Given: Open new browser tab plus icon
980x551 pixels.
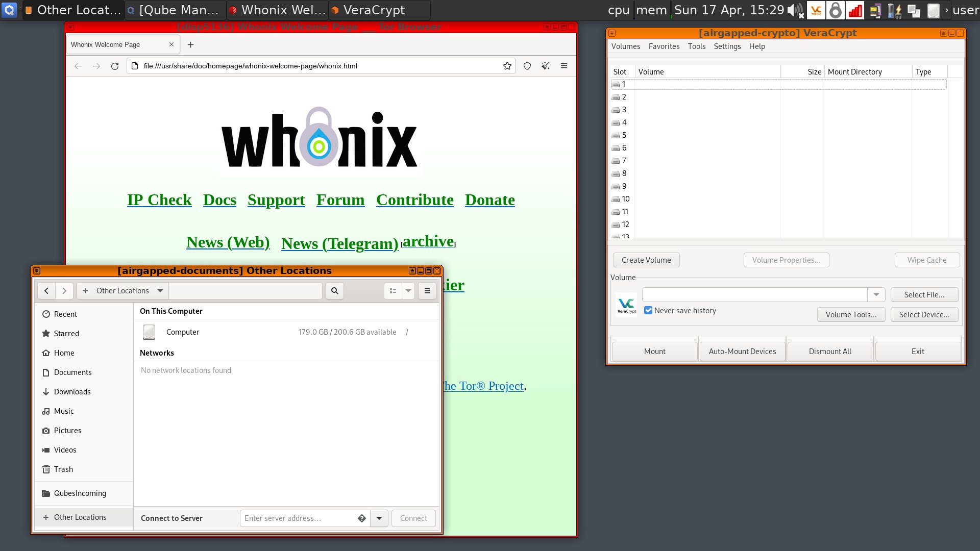Looking at the screenshot, I should pyautogui.click(x=190, y=45).
